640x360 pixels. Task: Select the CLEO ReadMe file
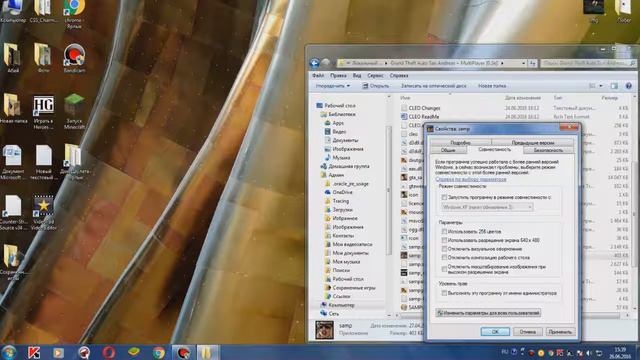coord(420,116)
